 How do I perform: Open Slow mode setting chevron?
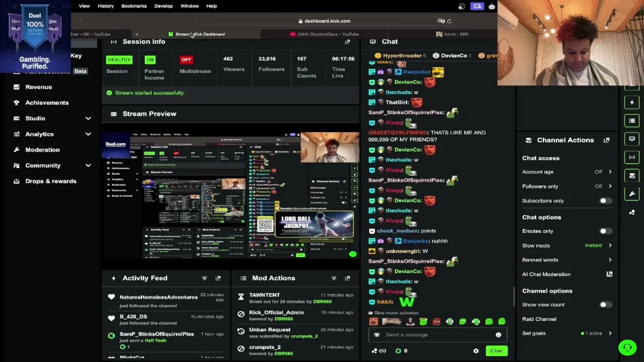click(x=610, y=245)
